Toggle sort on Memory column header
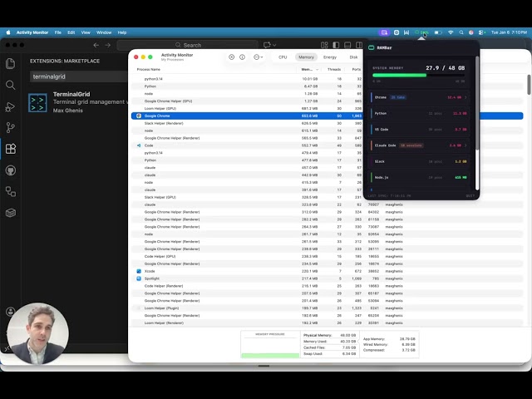Viewport: 532px width, 399px height. 309,69
